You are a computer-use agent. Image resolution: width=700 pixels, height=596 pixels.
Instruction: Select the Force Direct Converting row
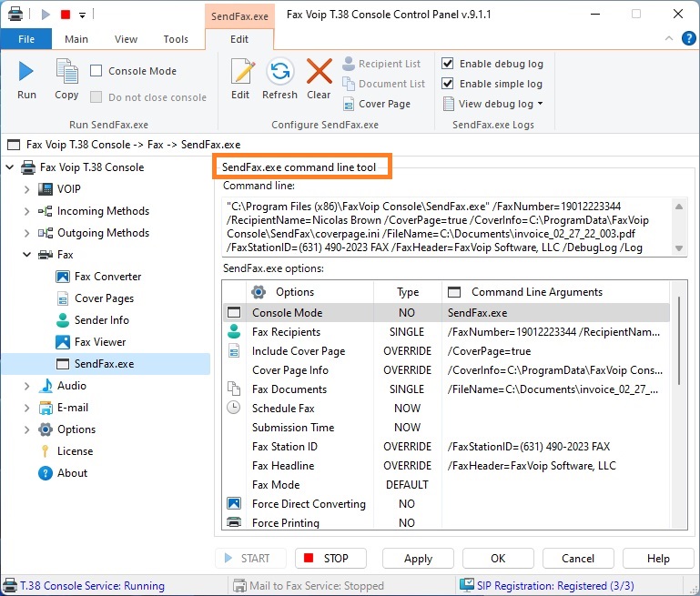coord(446,504)
